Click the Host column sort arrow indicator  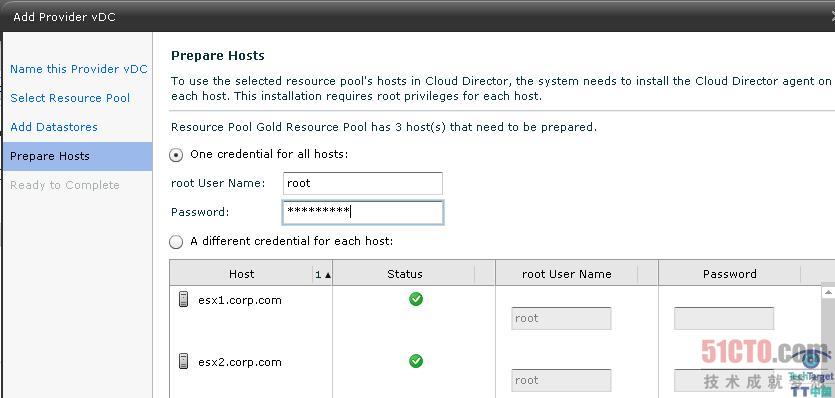tap(322, 274)
